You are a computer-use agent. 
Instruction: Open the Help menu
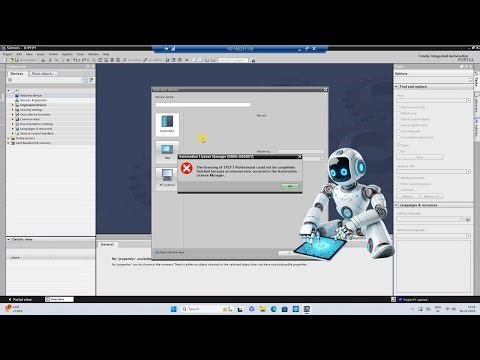point(106,54)
